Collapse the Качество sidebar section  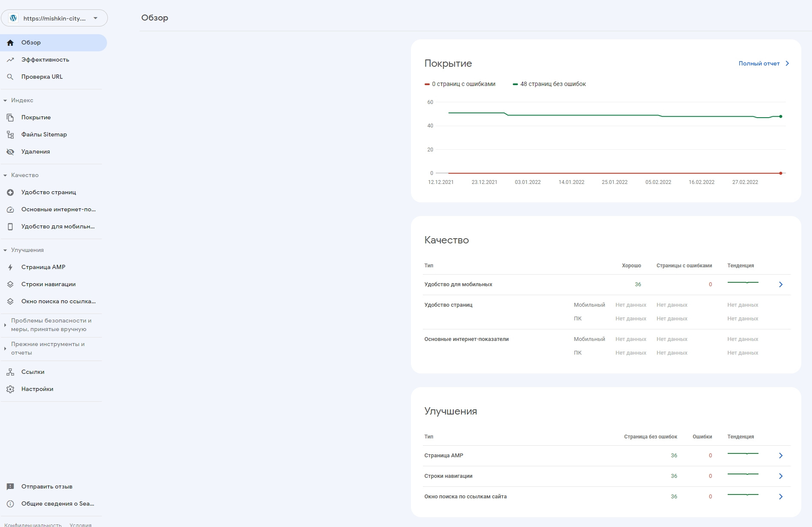tap(5, 175)
